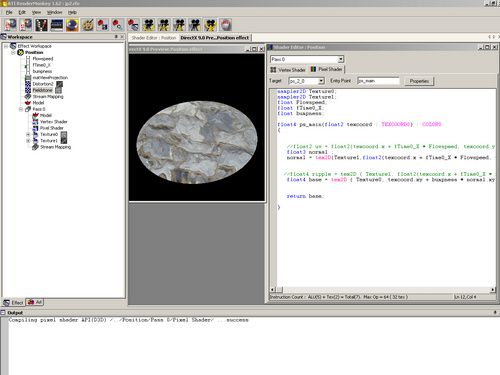
Task: Select the bumpness variable in tree
Action: coord(42,71)
